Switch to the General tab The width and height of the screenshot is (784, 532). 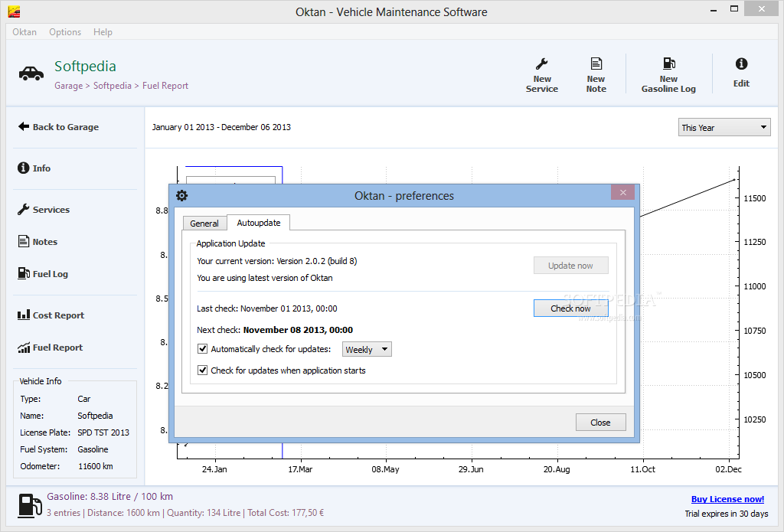(204, 224)
